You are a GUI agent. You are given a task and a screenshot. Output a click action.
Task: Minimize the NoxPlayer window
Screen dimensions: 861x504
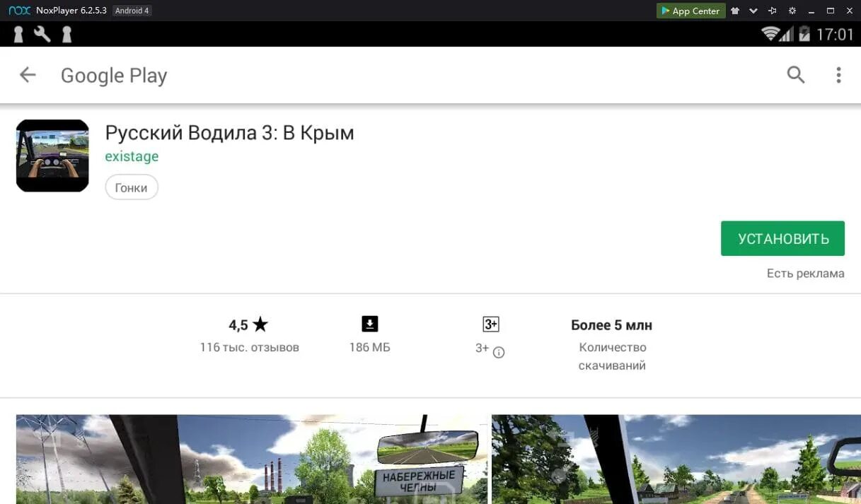click(x=811, y=11)
